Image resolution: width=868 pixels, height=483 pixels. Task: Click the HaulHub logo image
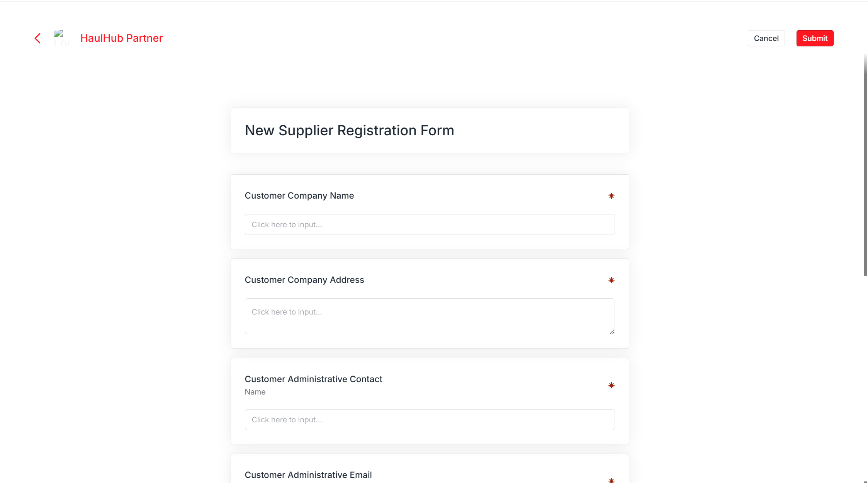[x=61, y=38]
